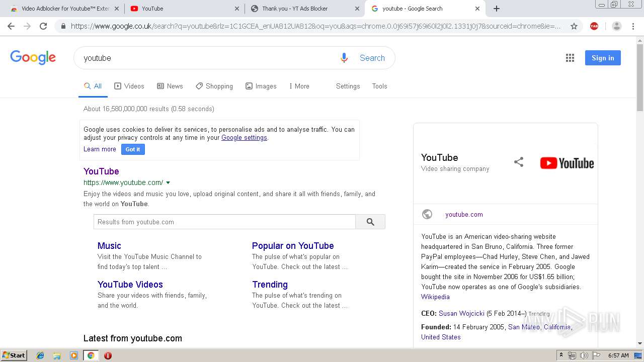The height and width of the screenshot is (362, 644).
Task: Select the Images results tab
Action: click(261, 86)
